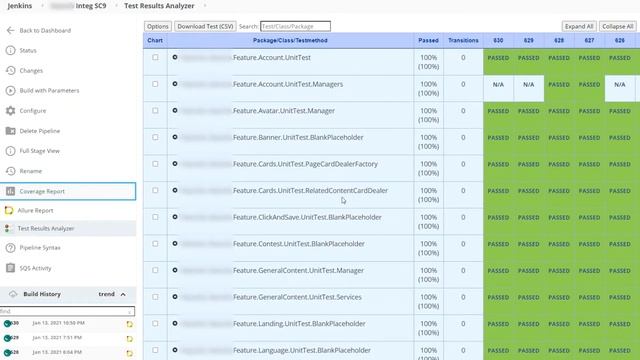Expand the Feature.Account.UnitTest package row

point(175,57)
